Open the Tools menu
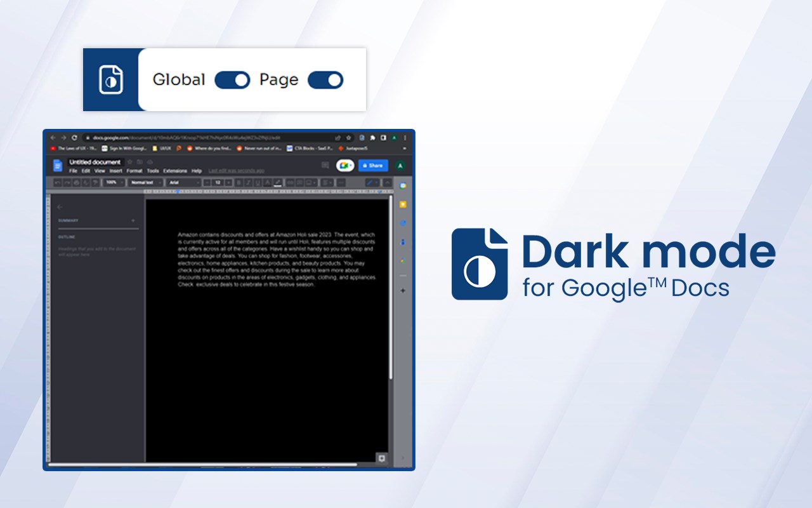The width and height of the screenshot is (812, 508). [x=153, y=171]
